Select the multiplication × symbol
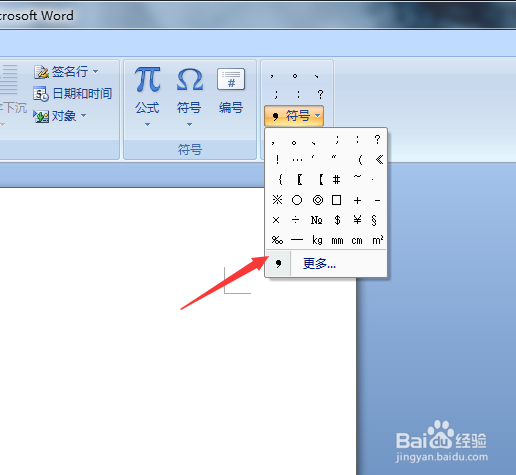Viewport: 516px width, 475px height. [276, 220]
